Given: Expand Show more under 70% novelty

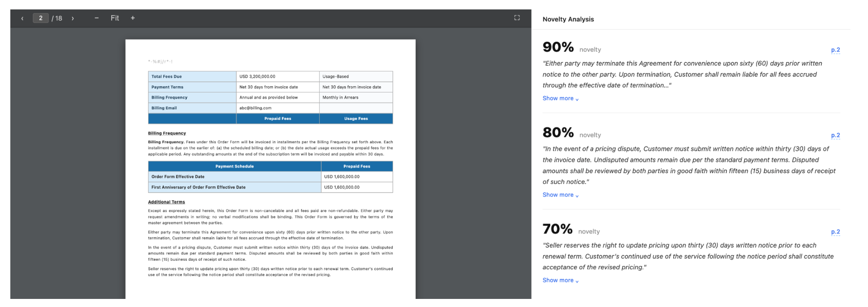Looking at the screenshot, I should pos(561,280).
